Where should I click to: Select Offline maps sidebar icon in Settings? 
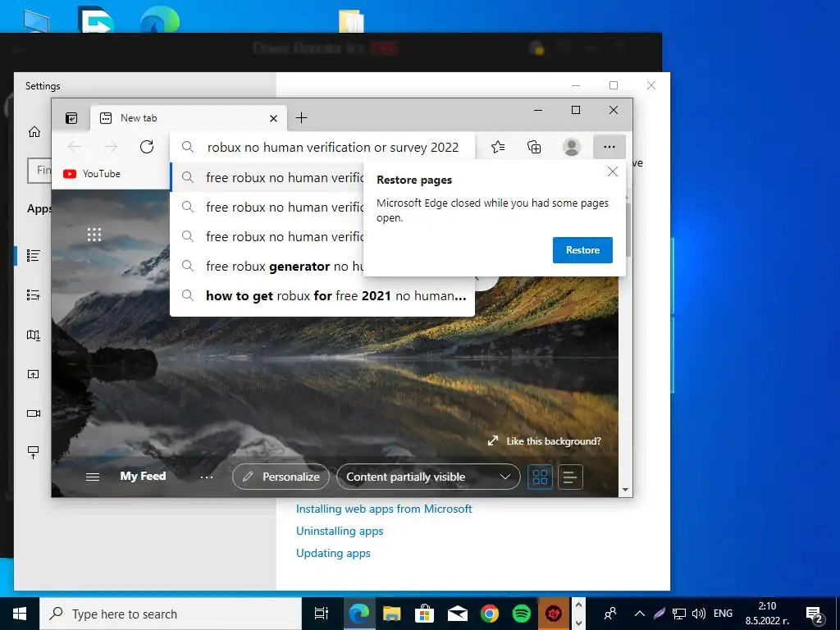tap(33, 336)
